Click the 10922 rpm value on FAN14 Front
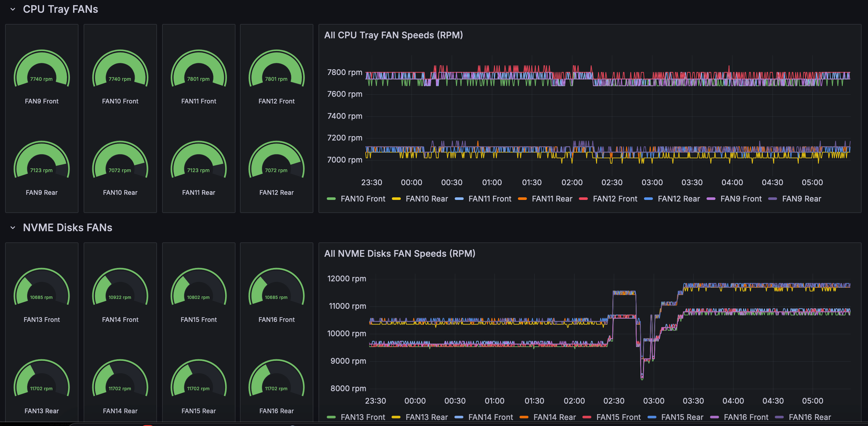 [x=120, y=298]
